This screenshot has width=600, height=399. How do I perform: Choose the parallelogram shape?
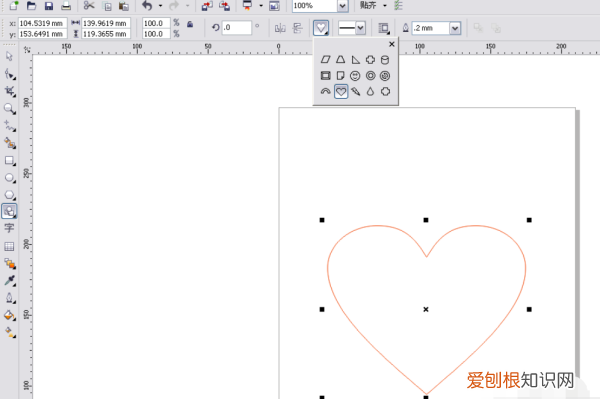[325, 60]
